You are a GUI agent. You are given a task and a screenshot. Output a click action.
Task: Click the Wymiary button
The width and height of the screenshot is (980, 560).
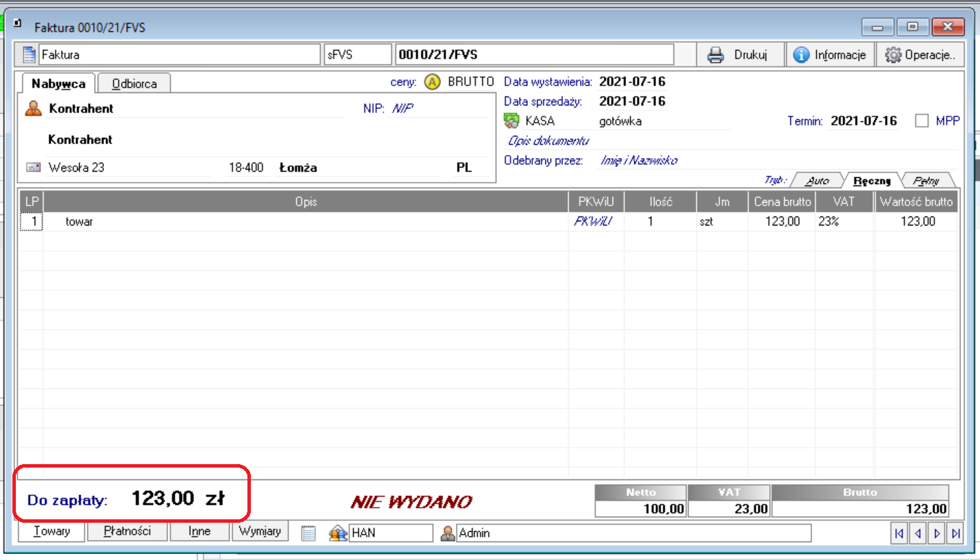click(260, 532)
